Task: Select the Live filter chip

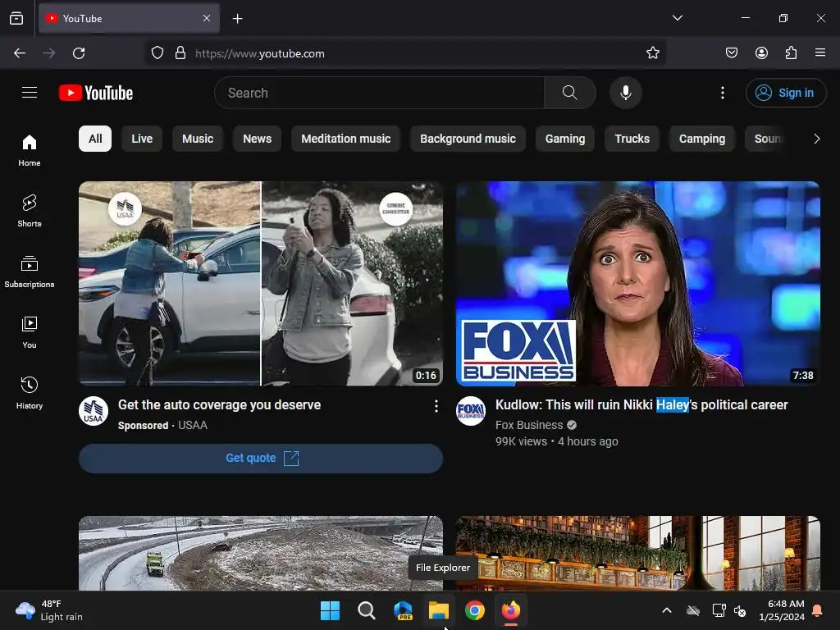Action: click(142, 139)
